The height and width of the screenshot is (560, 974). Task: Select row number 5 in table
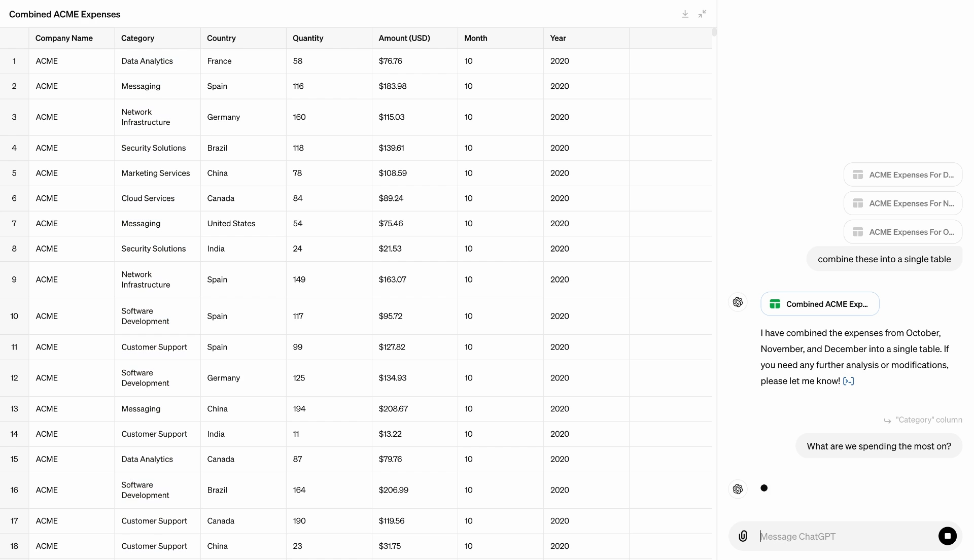pos(14,173)
